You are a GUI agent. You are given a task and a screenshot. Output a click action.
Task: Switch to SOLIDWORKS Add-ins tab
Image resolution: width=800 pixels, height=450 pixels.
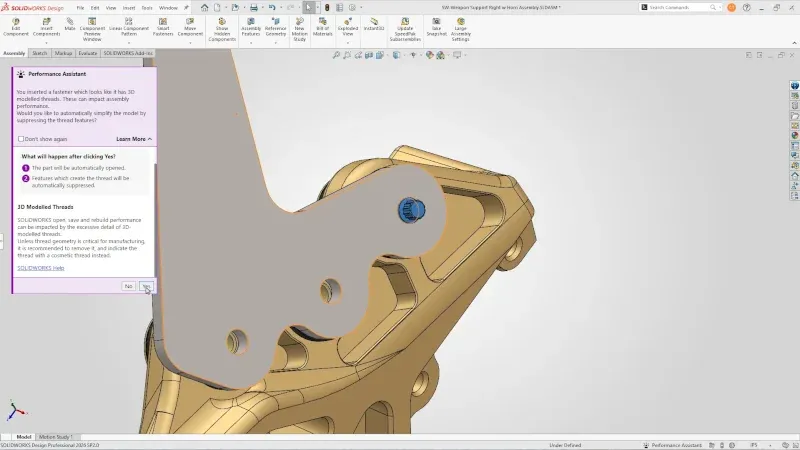point(128,53)
